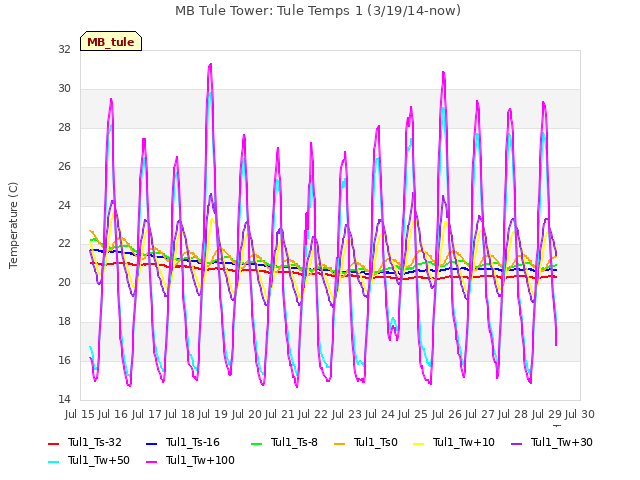Screen dimensions: 640x480
Task: Click the Jul 29 x-axis label
Action: click(x=547, y=414)
